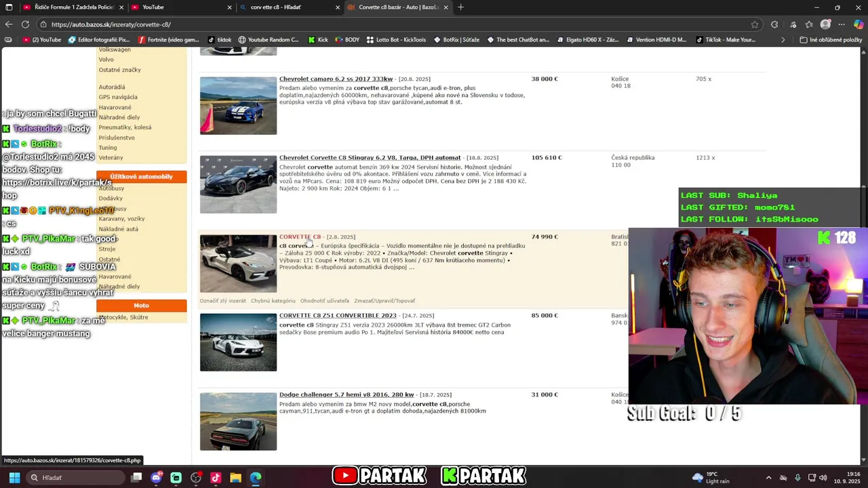Open the Ostatné značky category
Viewport: 868px width, 488px height.
pyautogui.click(x=120, y=70)
